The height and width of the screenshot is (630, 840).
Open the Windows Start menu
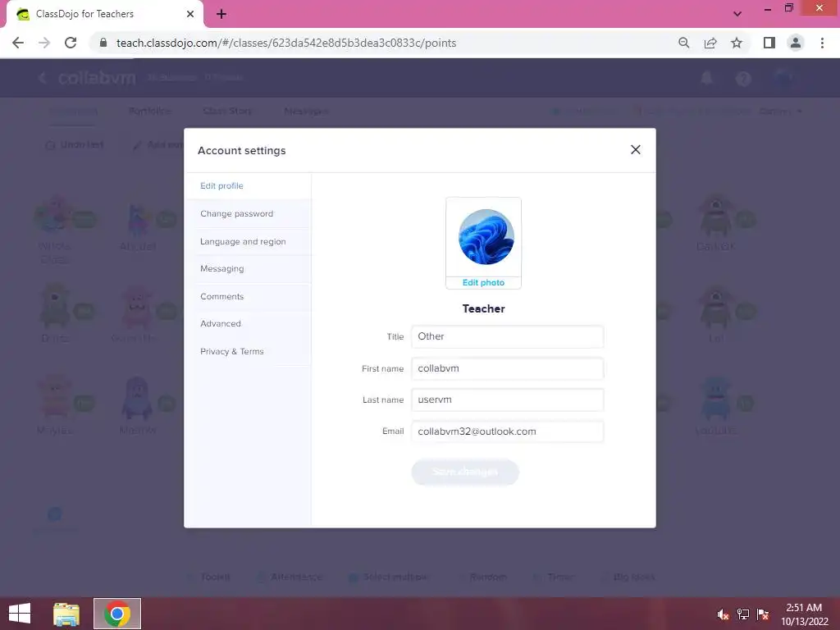[20, 614]
